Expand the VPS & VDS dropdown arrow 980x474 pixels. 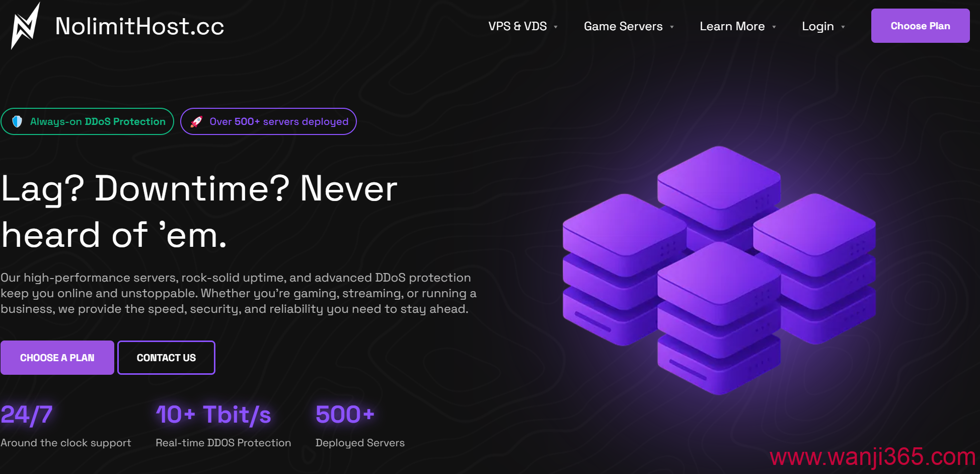pyautogui.click(x=556, y=27)
